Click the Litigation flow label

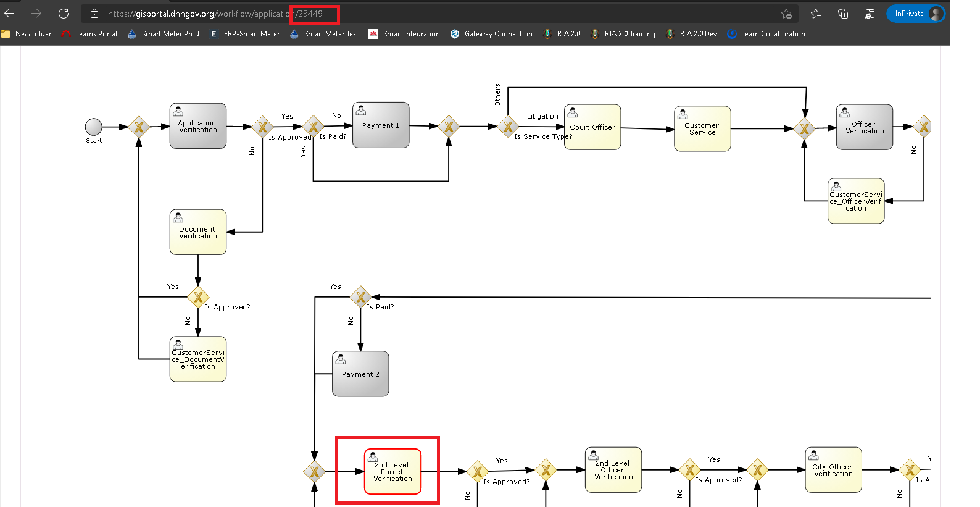pos(542,116)
